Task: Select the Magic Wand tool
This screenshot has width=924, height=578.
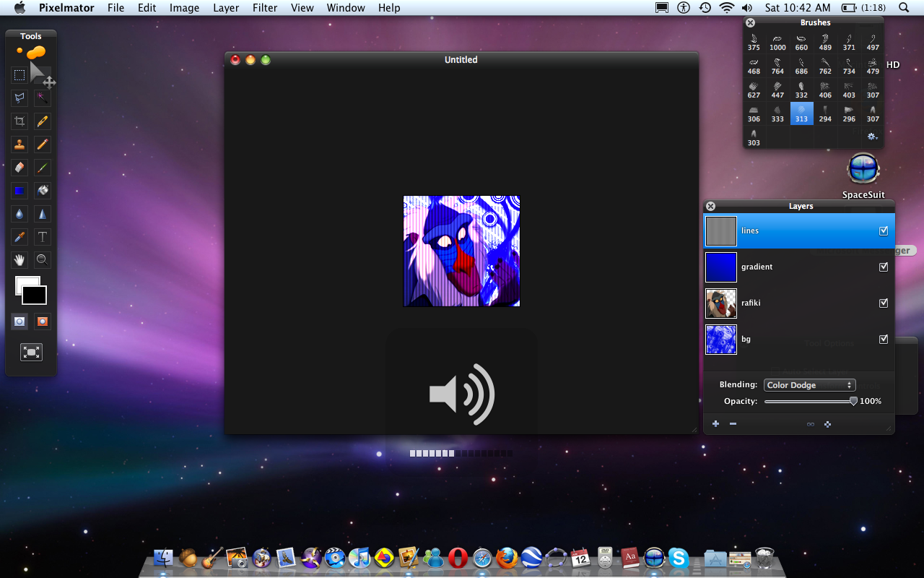Action: pyautogui.click(x=43, y=98)
